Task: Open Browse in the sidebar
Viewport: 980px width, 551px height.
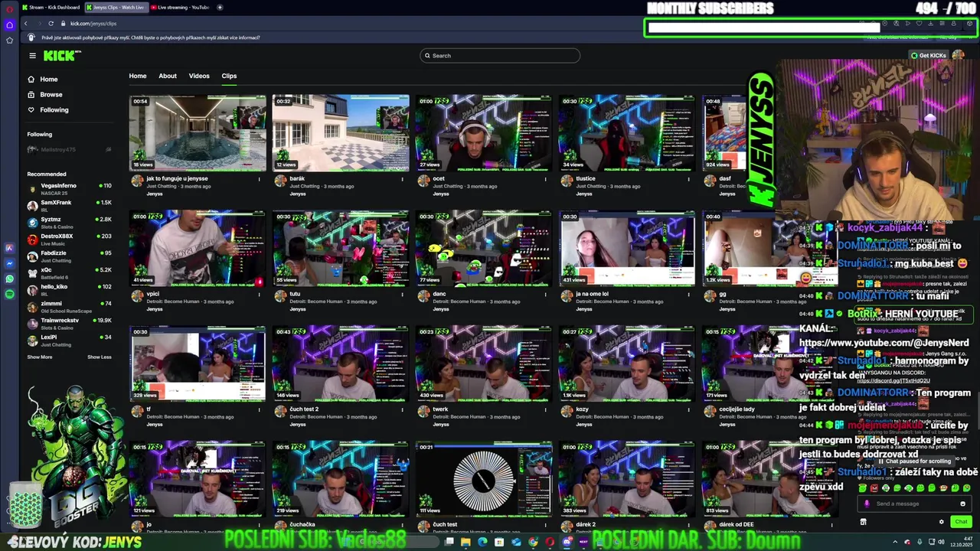Action: point(45,94)
